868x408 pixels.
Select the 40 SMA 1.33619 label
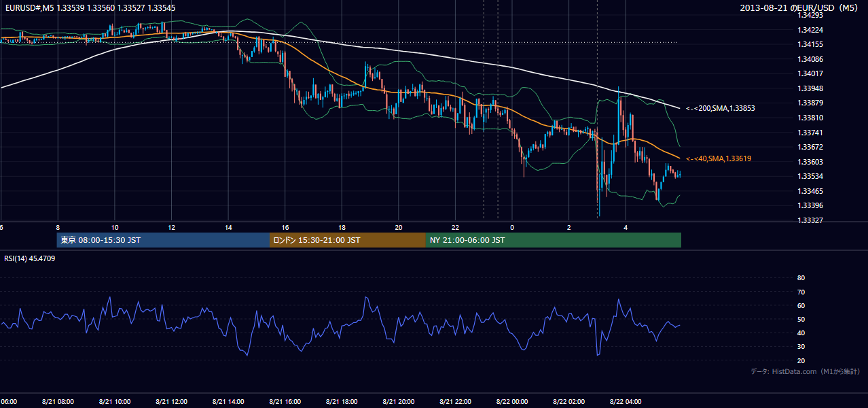pos(719,158)
